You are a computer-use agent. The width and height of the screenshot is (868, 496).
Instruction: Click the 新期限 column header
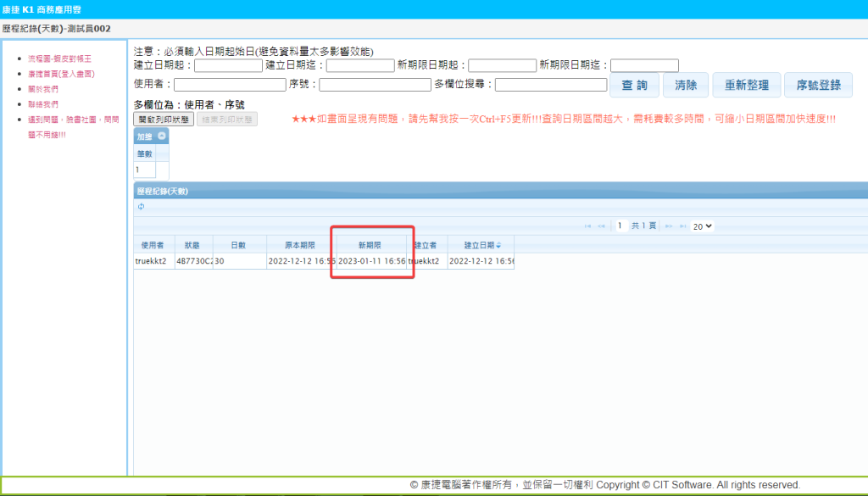point(370,244)
